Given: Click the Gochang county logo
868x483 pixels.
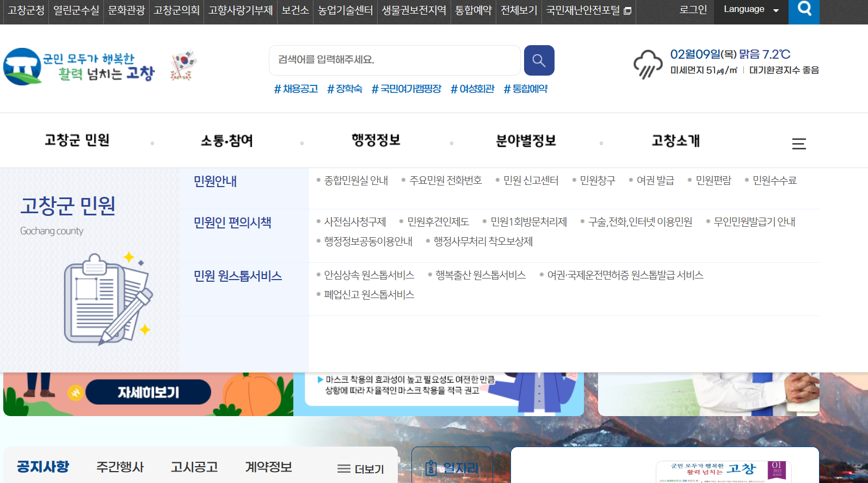Looking at the screenshot, I should point(79,66).
